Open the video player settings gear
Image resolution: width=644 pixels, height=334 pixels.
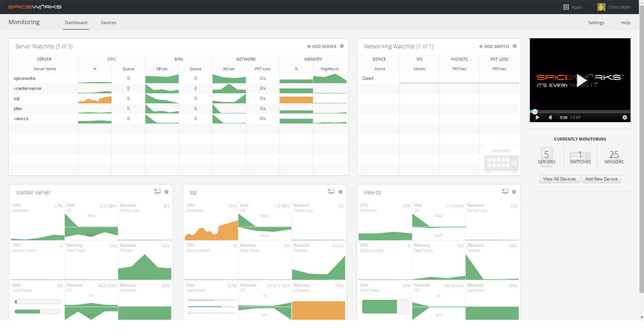tap(625, 117)
